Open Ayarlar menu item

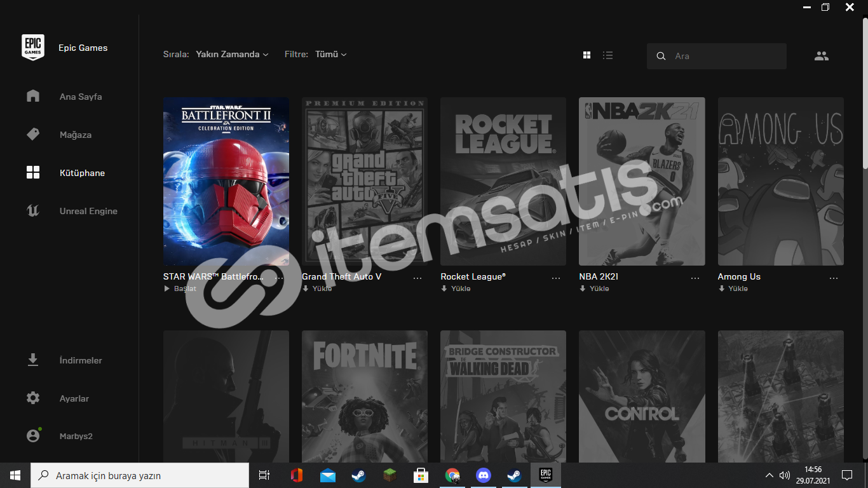74,398
